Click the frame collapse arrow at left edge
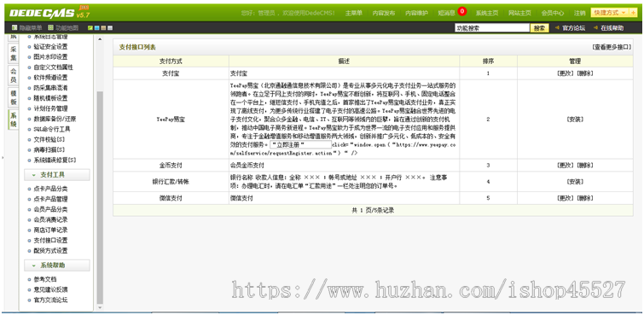This screenshot has height=315, width=644. [2, 157]
